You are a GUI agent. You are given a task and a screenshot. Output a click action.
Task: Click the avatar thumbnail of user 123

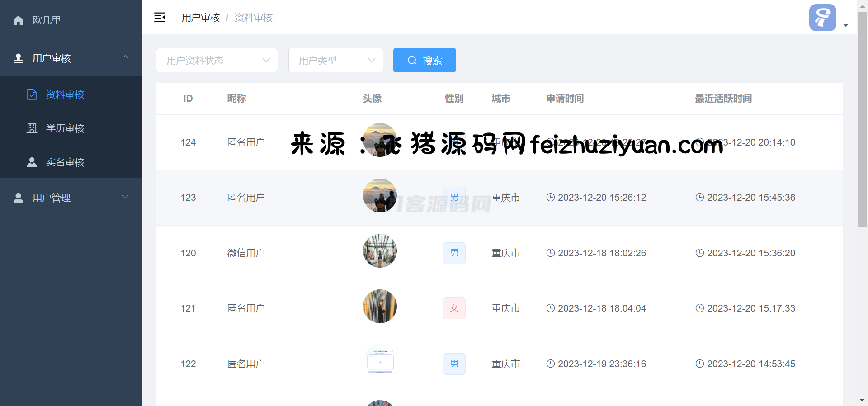[x=380, y=196]
